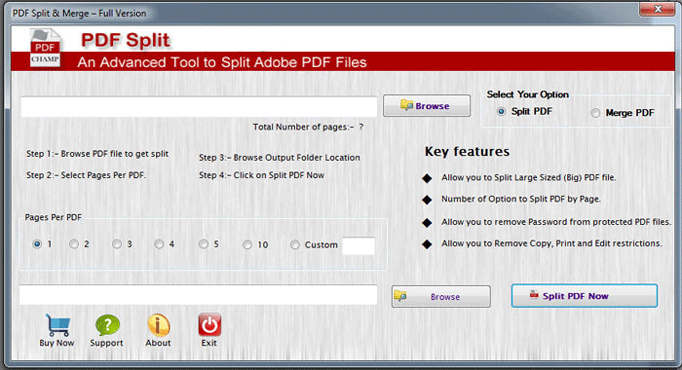The width and height of the screenshot is (682, 370).
Task: Click the "Step 1:- Browse PDF file to get split" text
Action: 97,154
